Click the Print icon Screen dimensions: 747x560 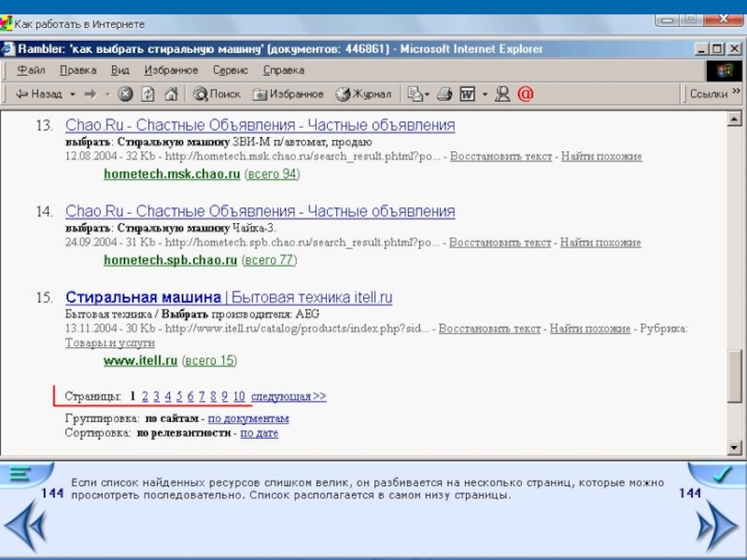coord(444,94)
